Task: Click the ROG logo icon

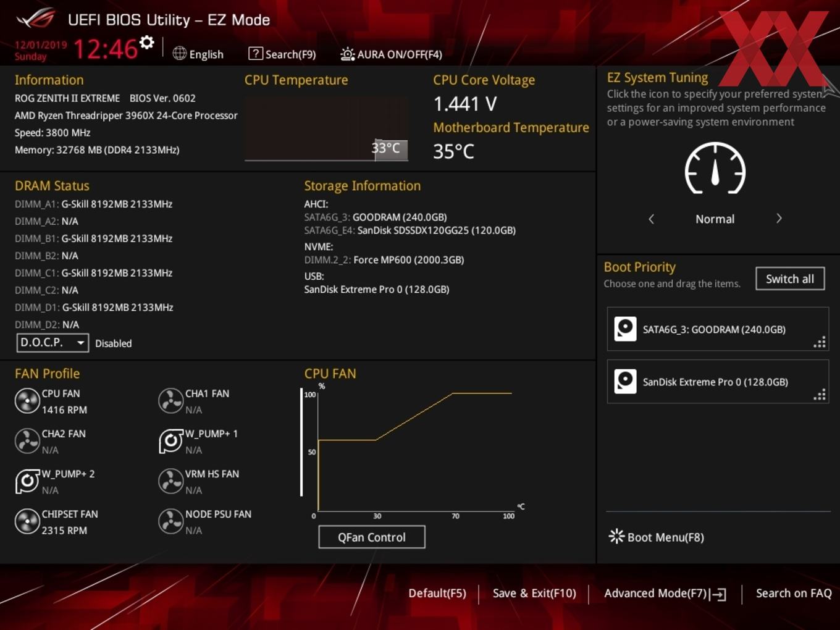Action: 36,19
